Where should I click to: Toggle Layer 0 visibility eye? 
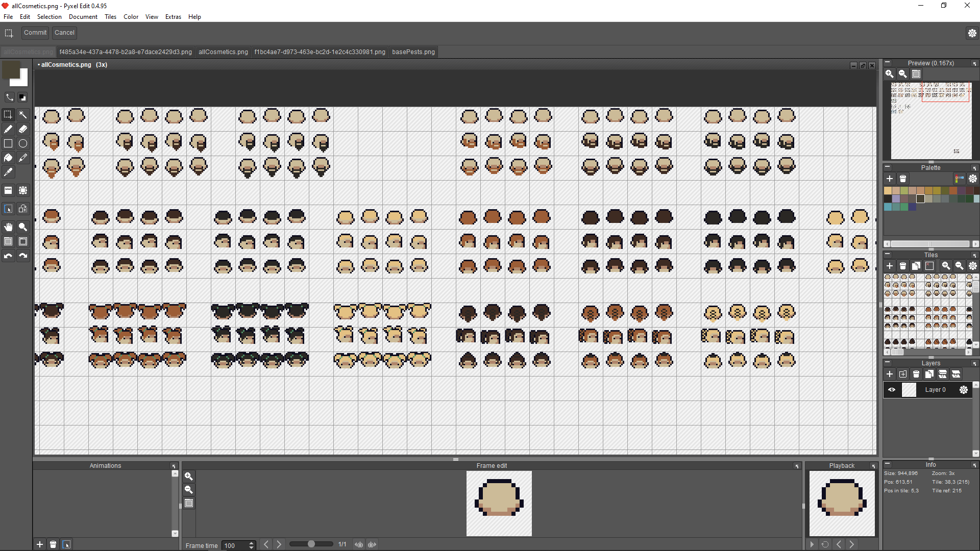pyautogui.click(x=892, y=390)
